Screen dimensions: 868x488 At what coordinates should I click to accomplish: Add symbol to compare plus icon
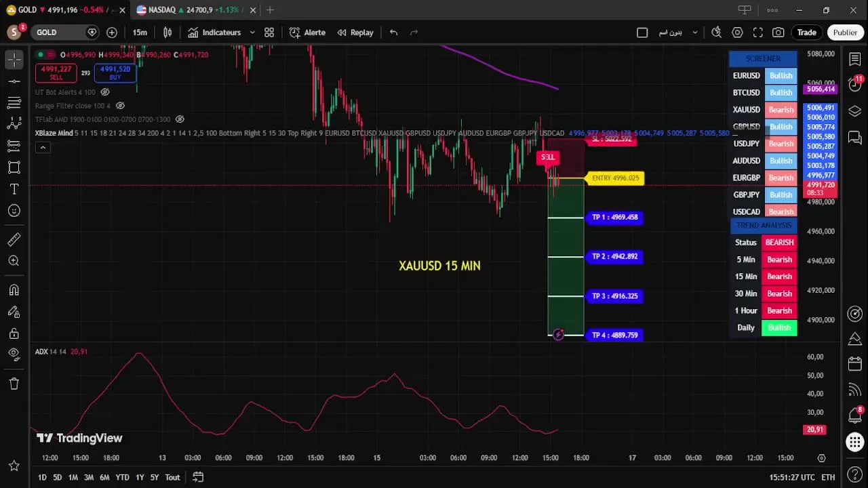coord(112,33)
